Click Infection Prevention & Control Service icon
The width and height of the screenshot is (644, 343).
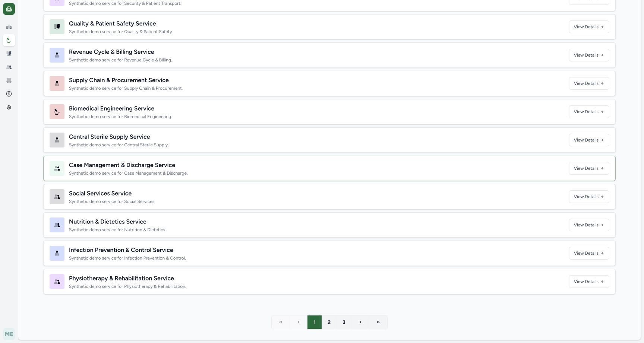57,253
